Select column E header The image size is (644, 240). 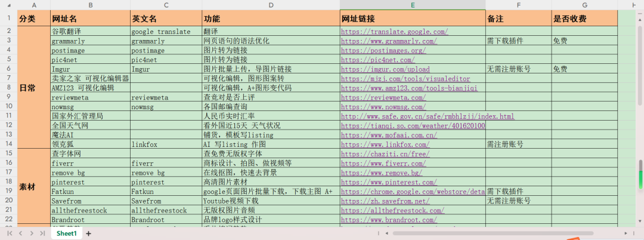click(x=413, y=5)
